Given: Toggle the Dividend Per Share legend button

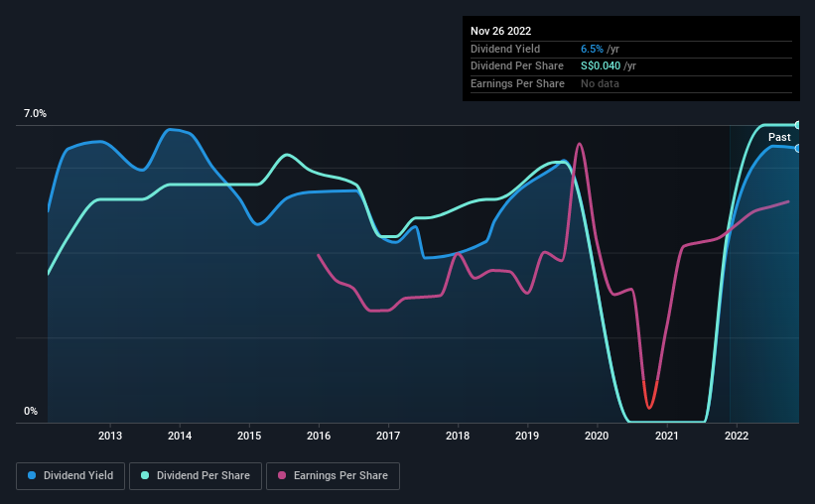Looking at the screenshot, I should (x=196, y=476).
